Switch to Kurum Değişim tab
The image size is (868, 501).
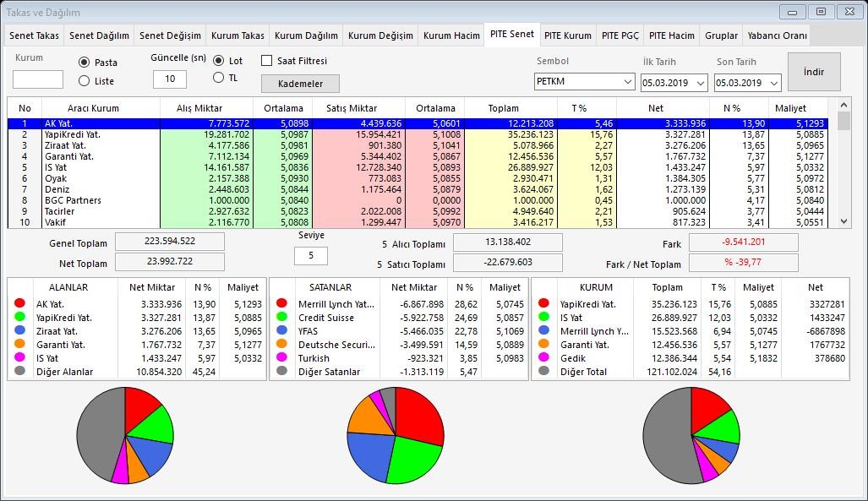click(x=380, y=35)
